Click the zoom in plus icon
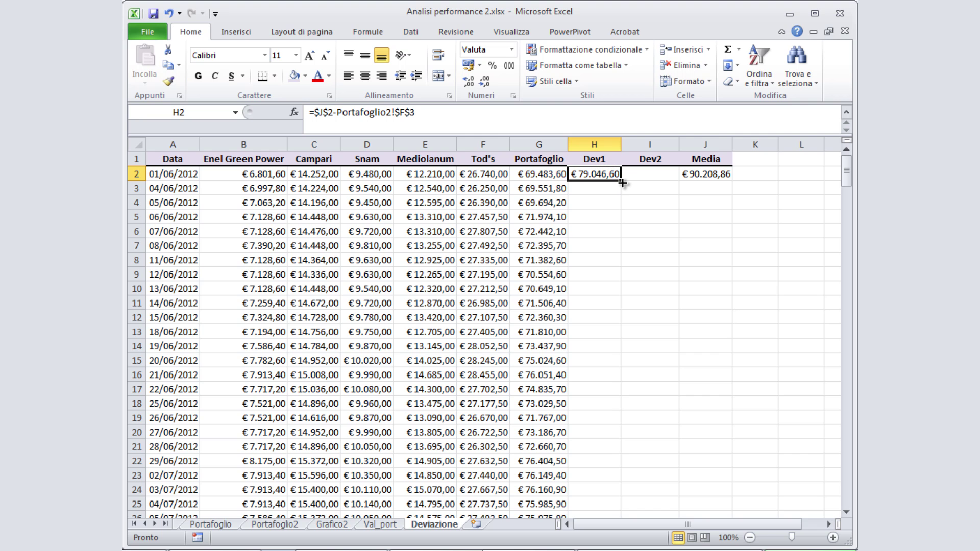The image size is (980, 551). (833, 537)
